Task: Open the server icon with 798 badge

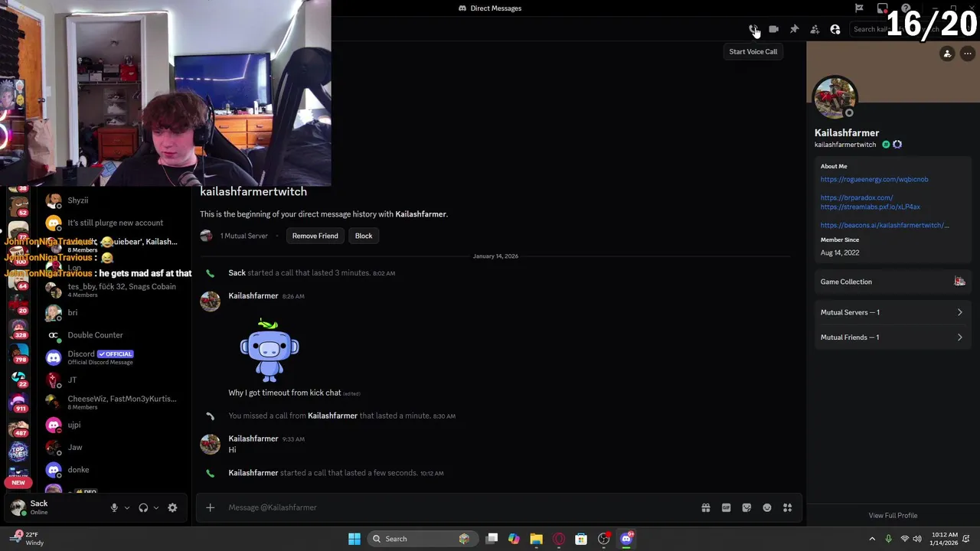Action: tap(19, 353)
